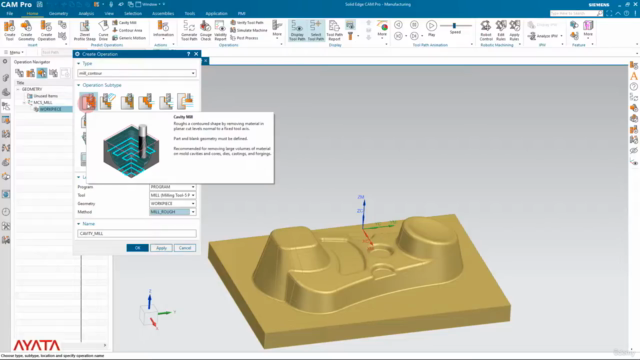Select the Cavity Mill subtype icon
The height and width of the screenshot is (360, 640).
(x=88, y=101)
